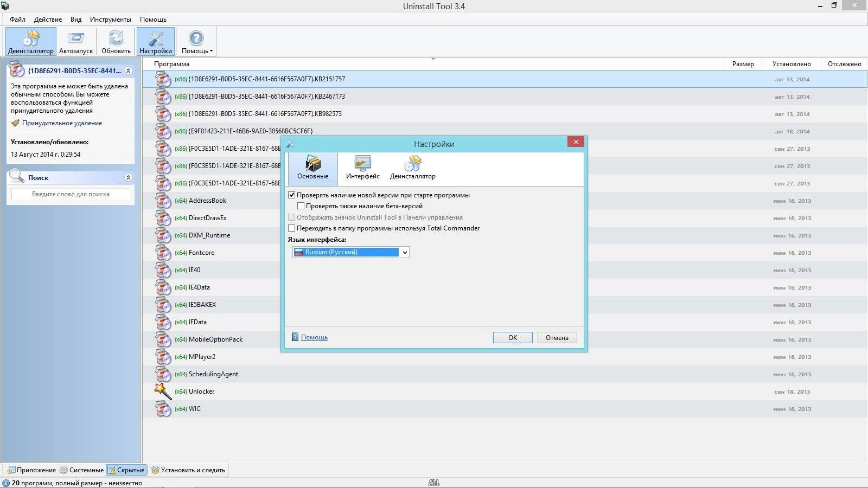
Task: Open the Помощь toolbar dropdown
Action: 196,42
